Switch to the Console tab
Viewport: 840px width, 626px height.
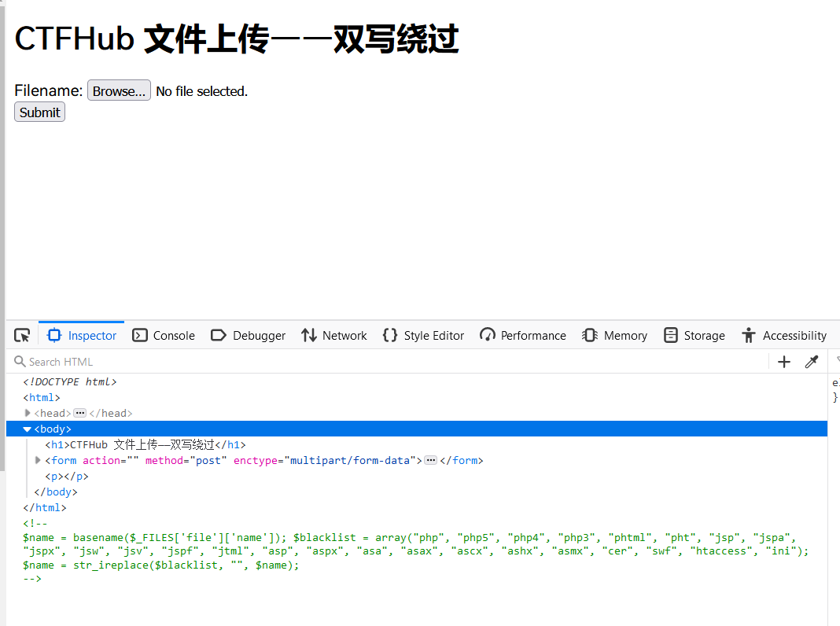pyautogui.click(x=164, y=336)
